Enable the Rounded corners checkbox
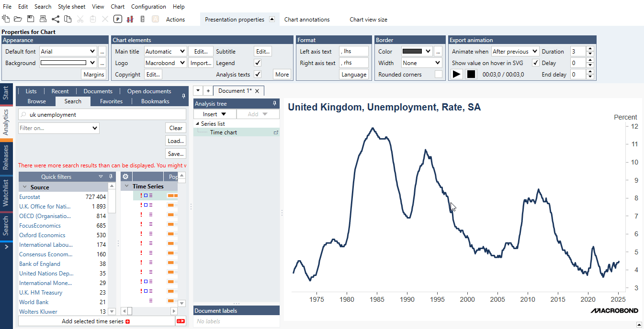Viewport: 644px width, 329px height. [438, 74]
